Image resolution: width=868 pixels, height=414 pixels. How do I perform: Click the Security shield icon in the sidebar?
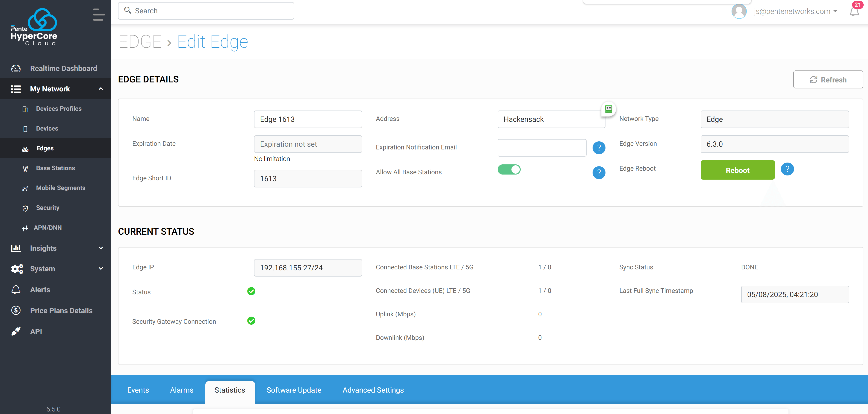pyautogui.click(x=26, y=208)
